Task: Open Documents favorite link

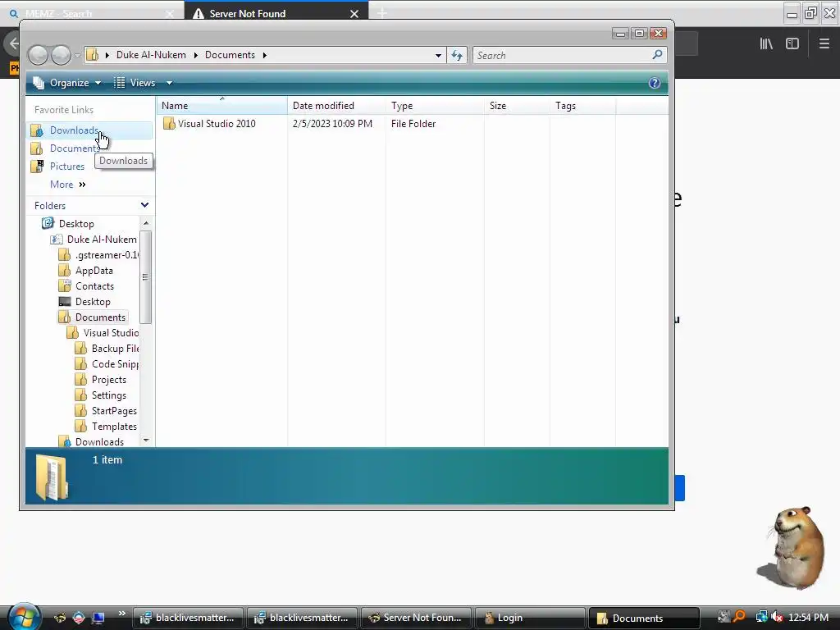Action: tap(74, 148)
